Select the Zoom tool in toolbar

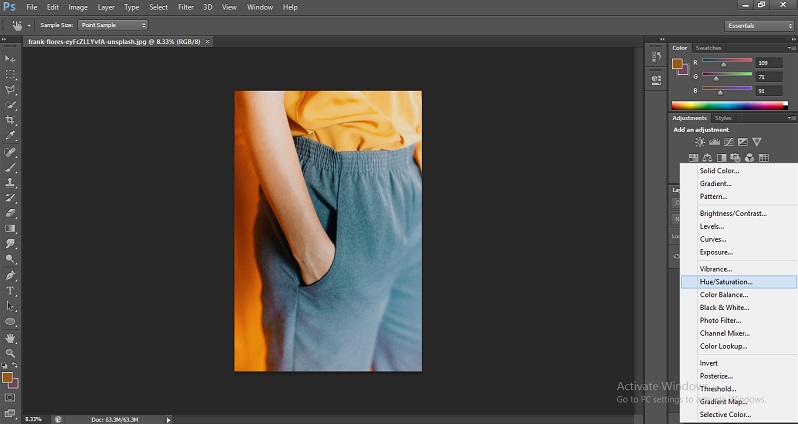pos(11,353)
